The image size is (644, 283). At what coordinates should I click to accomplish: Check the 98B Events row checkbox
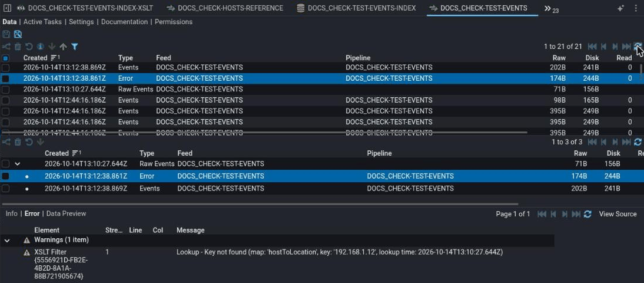coord(6,100)
